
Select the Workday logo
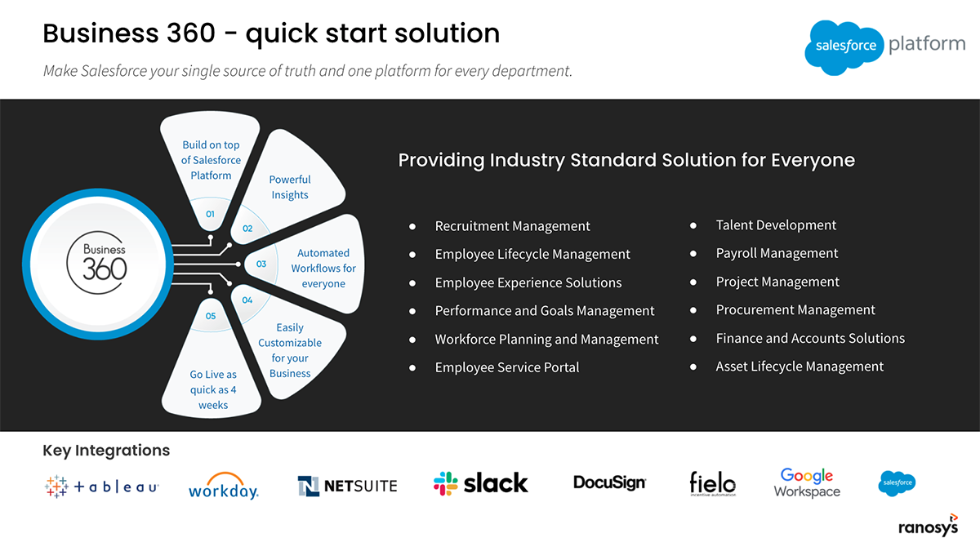224,486
